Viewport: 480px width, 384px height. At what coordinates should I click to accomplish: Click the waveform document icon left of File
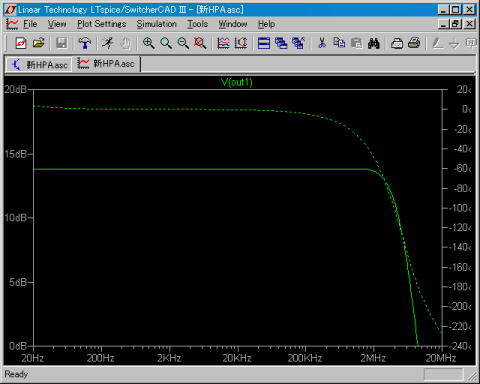(12, 24)
